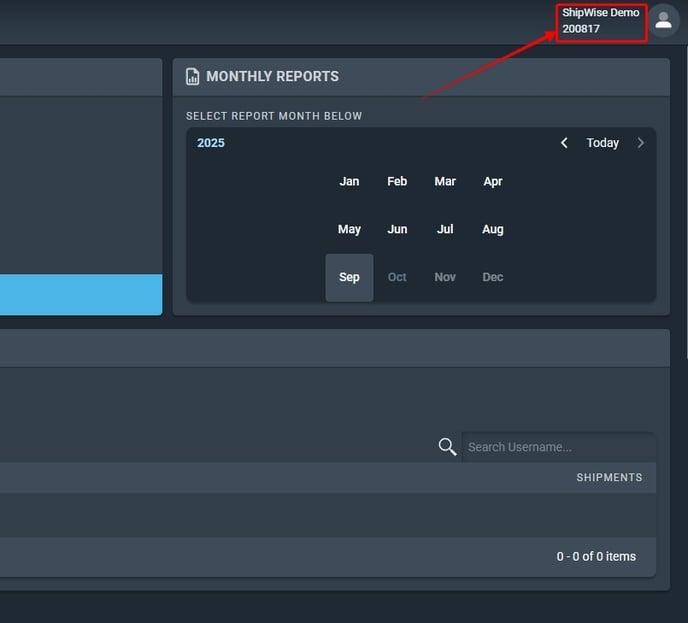Open the 2025 year selector
The image size is (688, 623).
click(x=211, y=143)
